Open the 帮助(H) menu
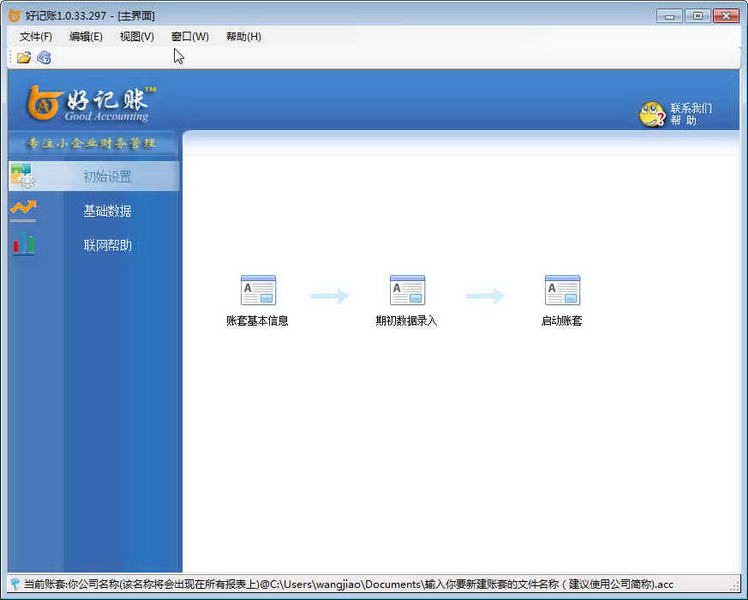The height and width of the screenshot is (600, 748). click(243, 37)
